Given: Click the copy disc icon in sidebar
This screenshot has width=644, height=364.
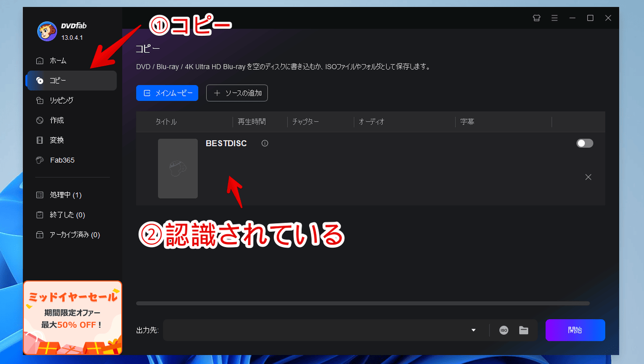Looking at the screenshot, I should [x=40, y=81].
